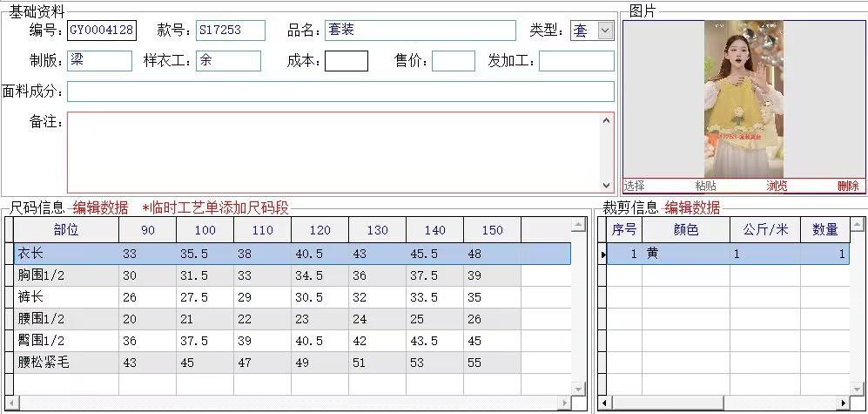This screenshot has width=868, height=414.
Task: Click 胸围1/2 value 31.5 under 100
Action: (205, 275)
